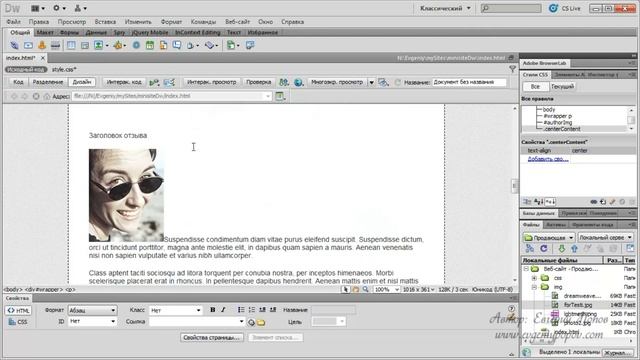
Task: Select the style.css related file
Action: tap(64, 69)
